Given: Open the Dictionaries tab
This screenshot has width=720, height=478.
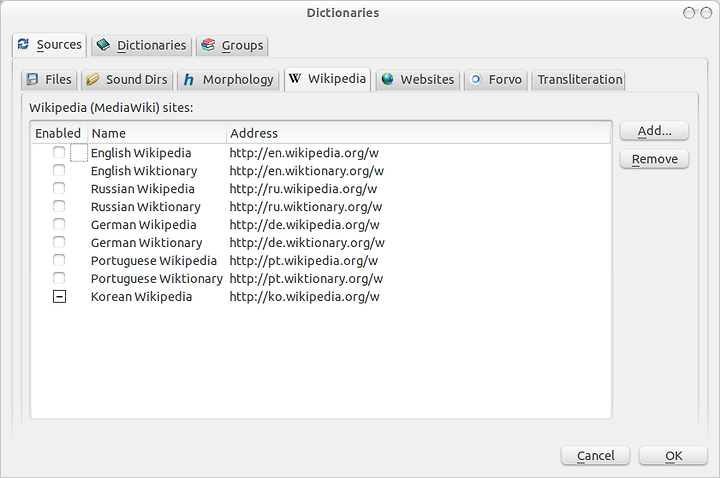Looking at the screenshot, I should (x=141, y=45).
